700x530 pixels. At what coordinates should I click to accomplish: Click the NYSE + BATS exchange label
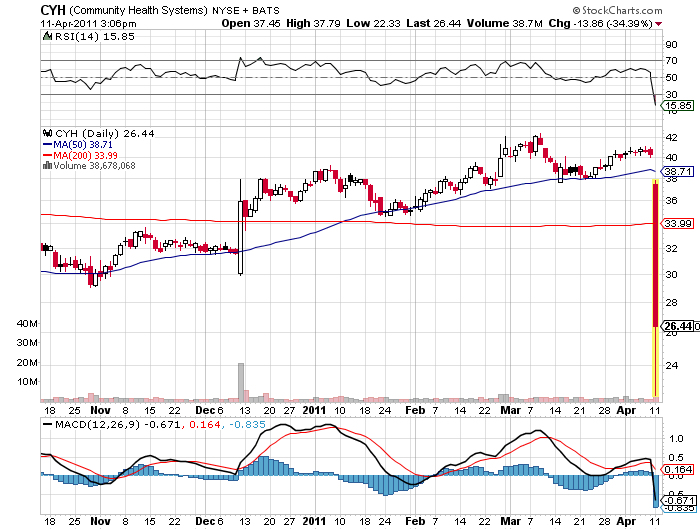246,10
